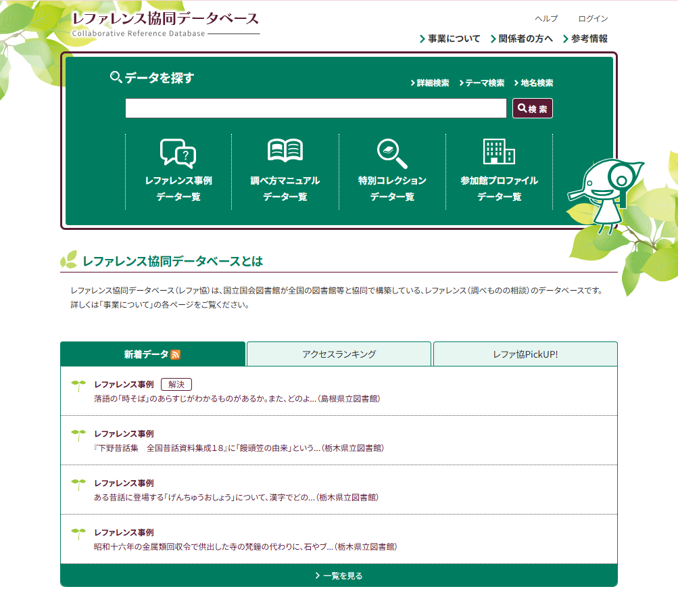Viewport: 678px width, 616px height.
Task: Open the book icon for 調べ方マニュアル
Action: click(285, 151)
